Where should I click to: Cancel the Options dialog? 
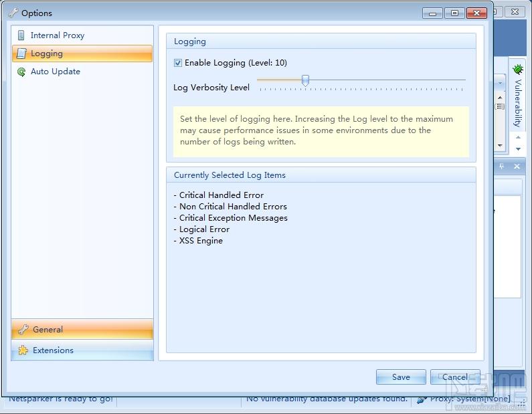tap(455, 377)
